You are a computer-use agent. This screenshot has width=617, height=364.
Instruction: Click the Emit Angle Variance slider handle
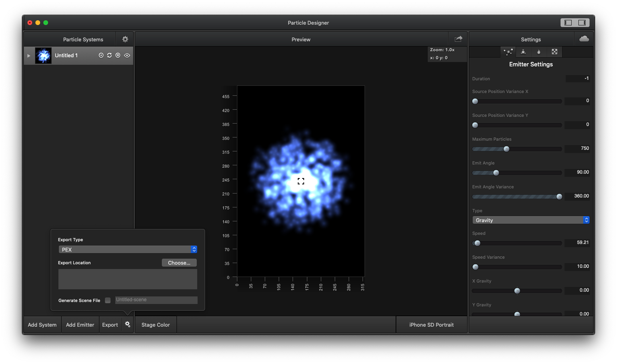559,197
